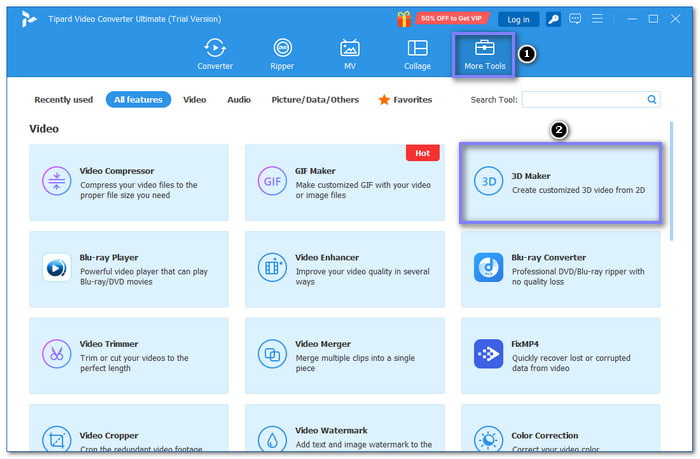The width and height of the screenshot is (700, 459).
Task: Click the tools list vertical scrollbar
Action: [x=671, y=181]
